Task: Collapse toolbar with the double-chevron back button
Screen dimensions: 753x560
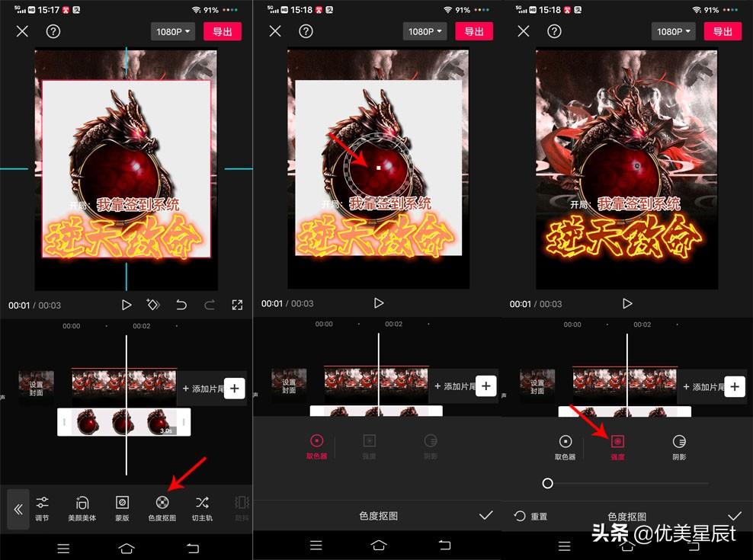Action: click(x=18, y=510)
